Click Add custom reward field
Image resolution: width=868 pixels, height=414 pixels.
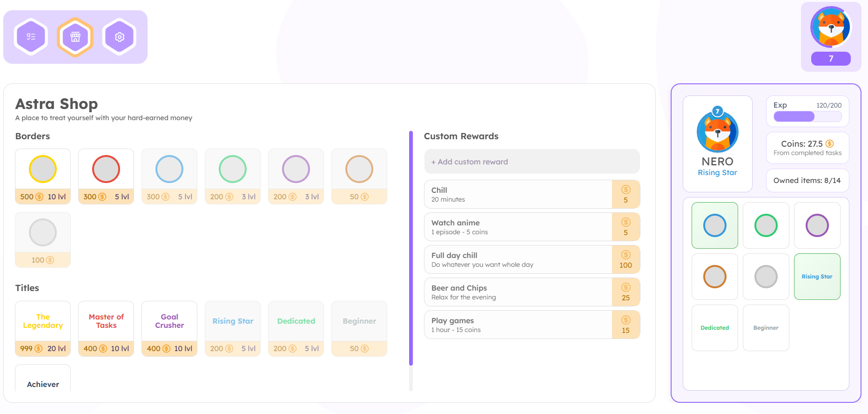532,162
